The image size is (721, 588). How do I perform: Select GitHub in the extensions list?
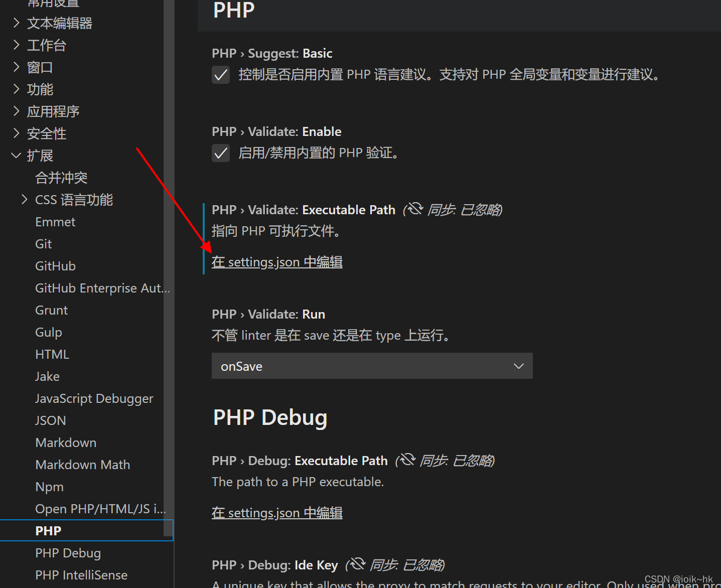pos(55,266)
